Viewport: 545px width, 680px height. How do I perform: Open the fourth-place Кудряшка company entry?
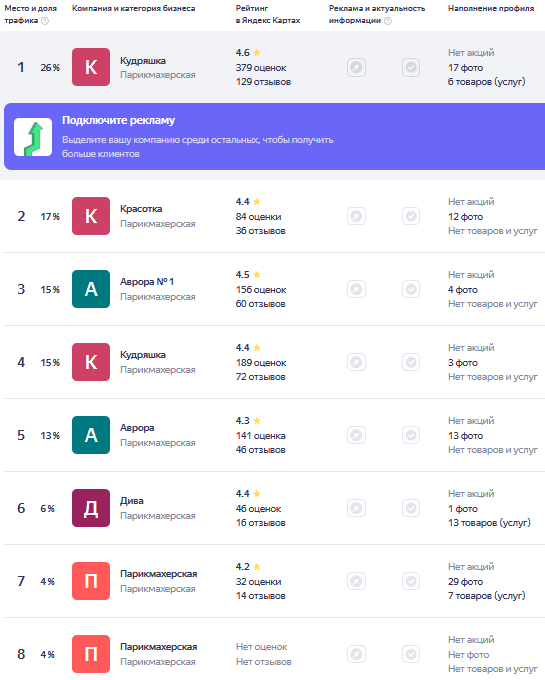tap(143, 355)
